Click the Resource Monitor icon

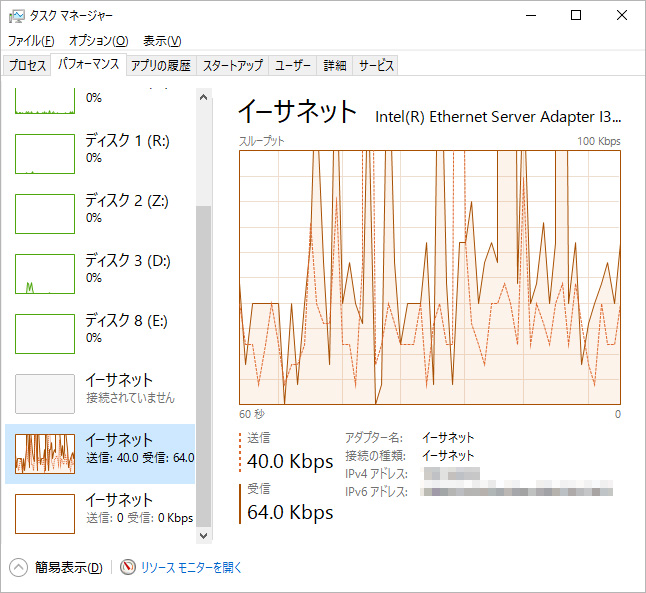pos(127,567)
